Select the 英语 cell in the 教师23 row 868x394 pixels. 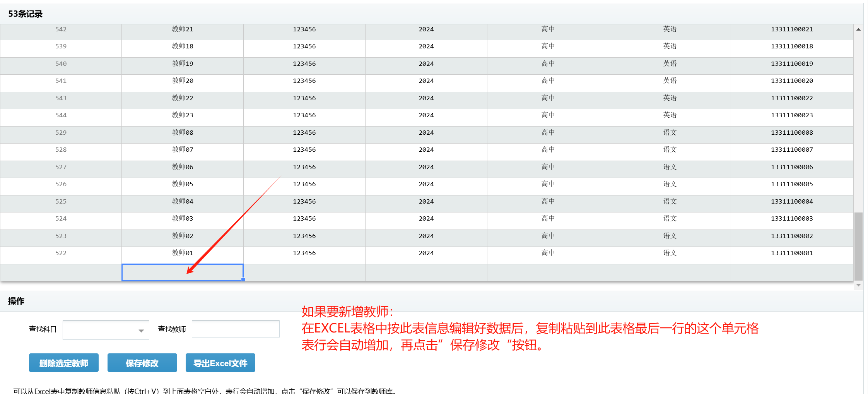670,115
